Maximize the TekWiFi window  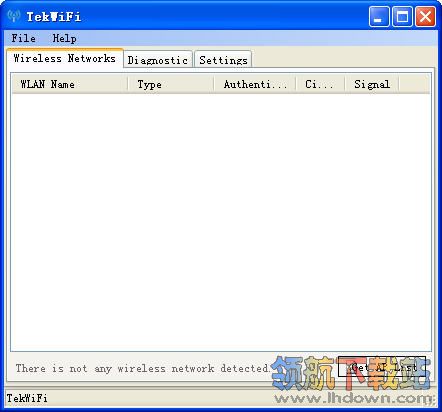402,16
